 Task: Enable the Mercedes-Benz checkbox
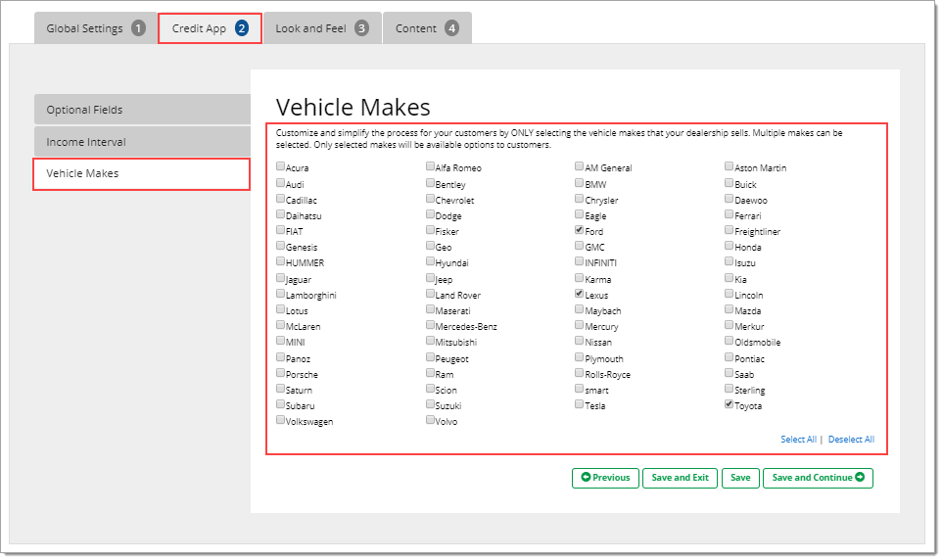point(430,324)
